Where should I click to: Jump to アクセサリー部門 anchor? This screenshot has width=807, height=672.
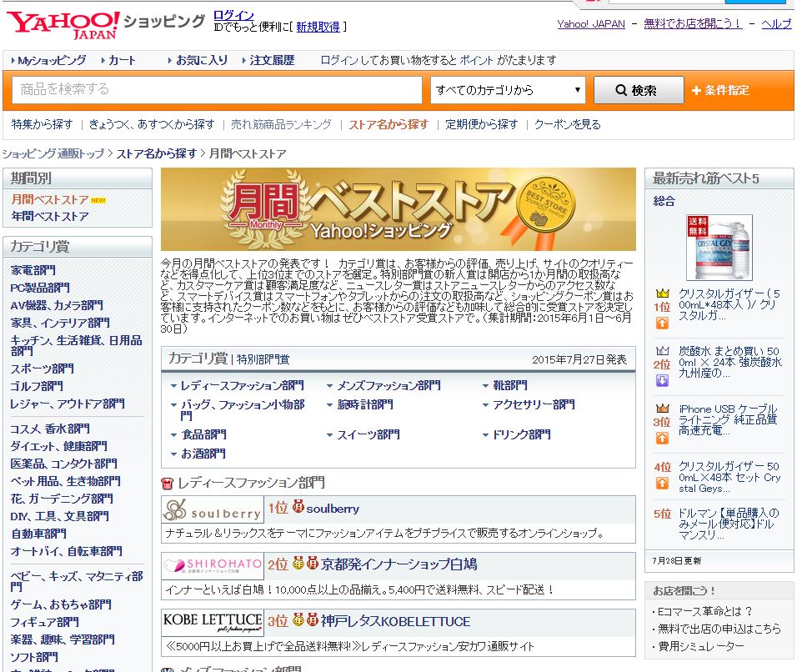[x=534, y=405]
